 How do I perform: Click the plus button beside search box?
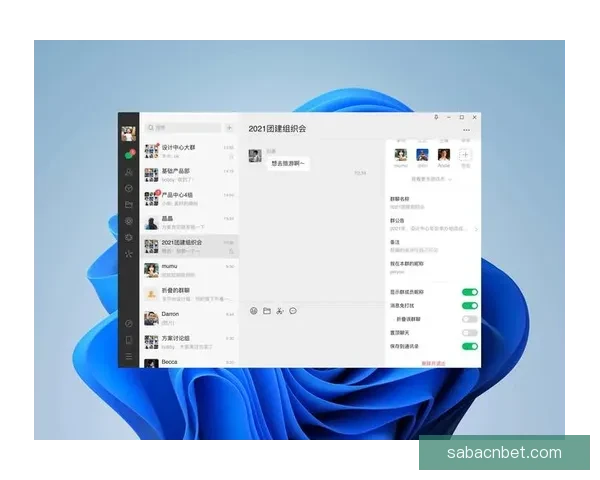point(229,128)
